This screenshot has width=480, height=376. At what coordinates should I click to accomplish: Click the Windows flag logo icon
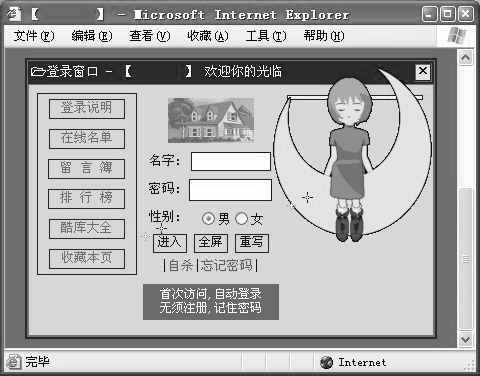click(x=456, y=36)
